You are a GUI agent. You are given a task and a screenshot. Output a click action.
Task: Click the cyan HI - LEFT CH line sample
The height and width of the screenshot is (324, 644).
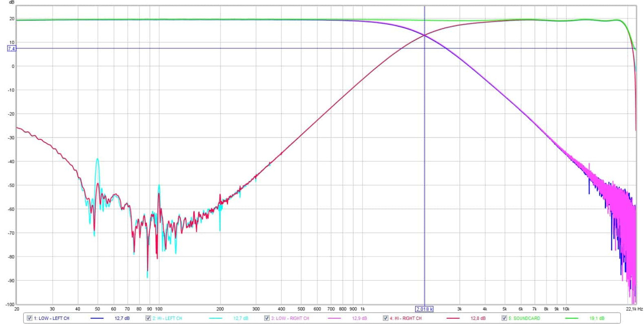[x=215, y=318]
